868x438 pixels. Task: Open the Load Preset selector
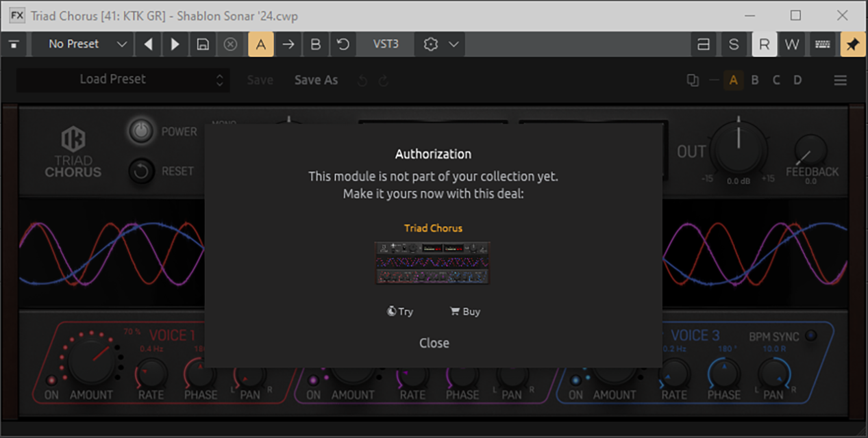coord(122,79)
